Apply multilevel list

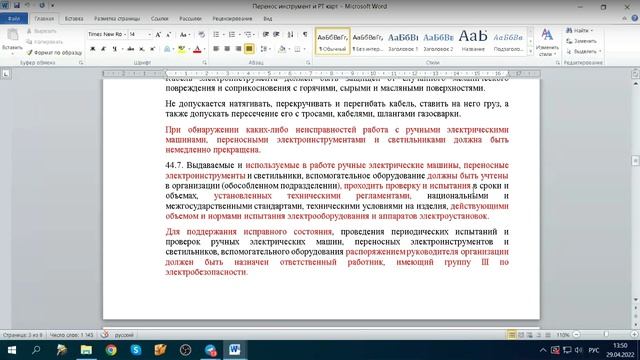tap(247, 35)
